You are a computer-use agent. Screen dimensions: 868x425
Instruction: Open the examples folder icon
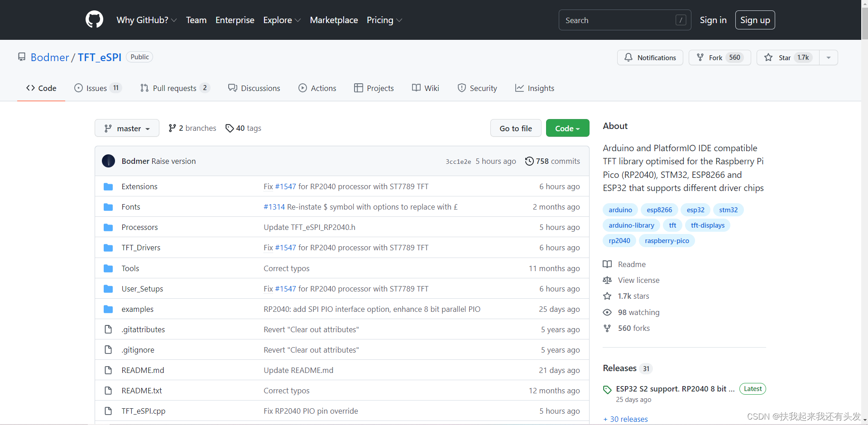pyautogui.click(x=108, y=309)
